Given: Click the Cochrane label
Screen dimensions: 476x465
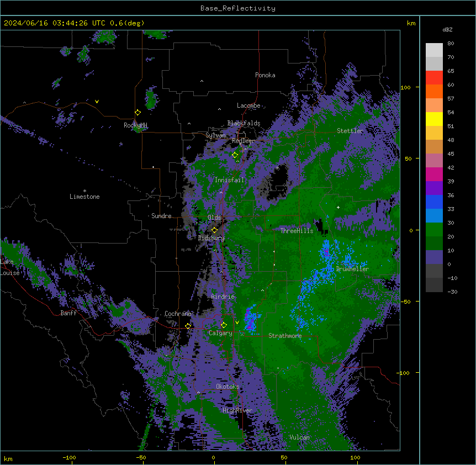Looking at the screenshot, I should coord(178,314).
